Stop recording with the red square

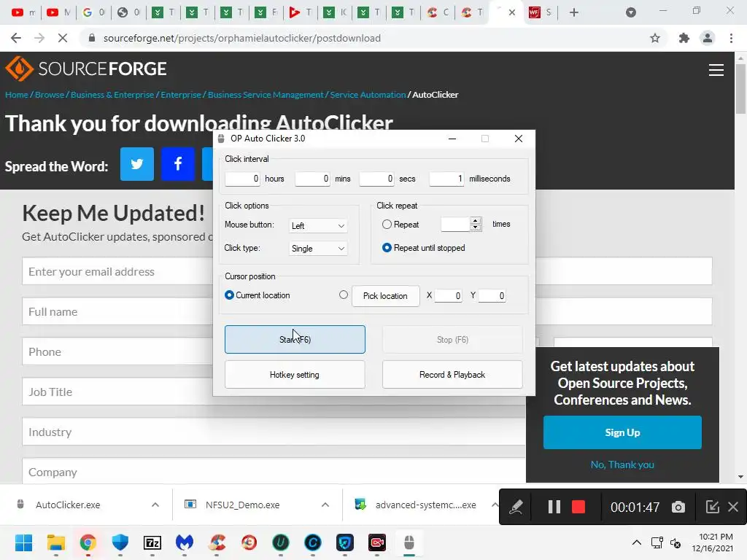(x=578, y=507)
